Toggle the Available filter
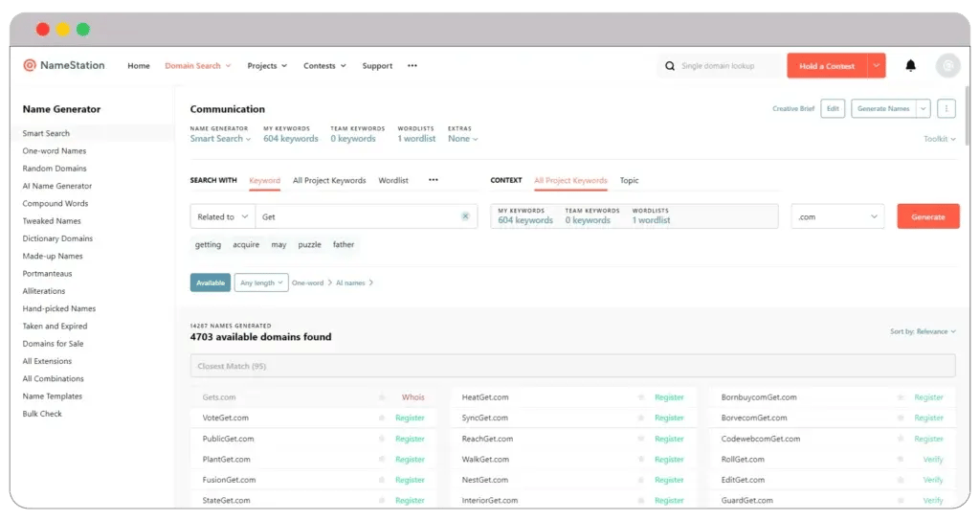980x520 pixels. coord(210,283)
